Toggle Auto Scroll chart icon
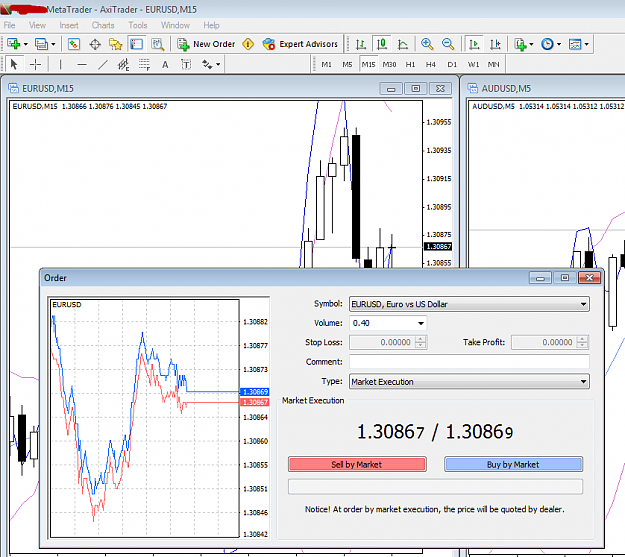Image resolution: width=625 pixels, height=557 pixels. pos(474,44)
